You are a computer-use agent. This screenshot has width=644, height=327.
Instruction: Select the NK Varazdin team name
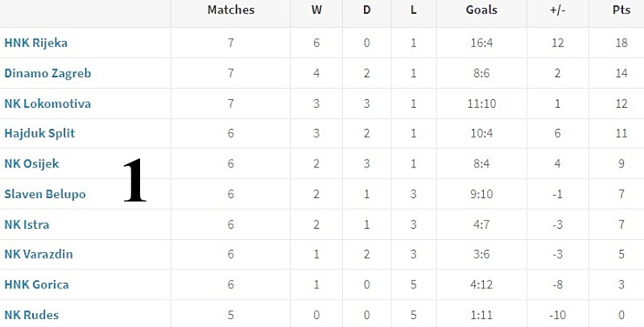pyautogui.click(x=39, y=255)
